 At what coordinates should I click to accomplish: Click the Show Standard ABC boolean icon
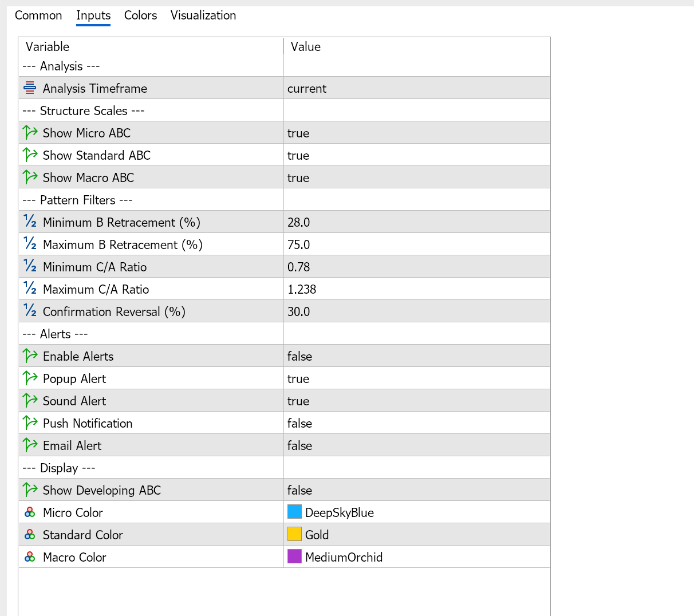(x=30, y=155)
